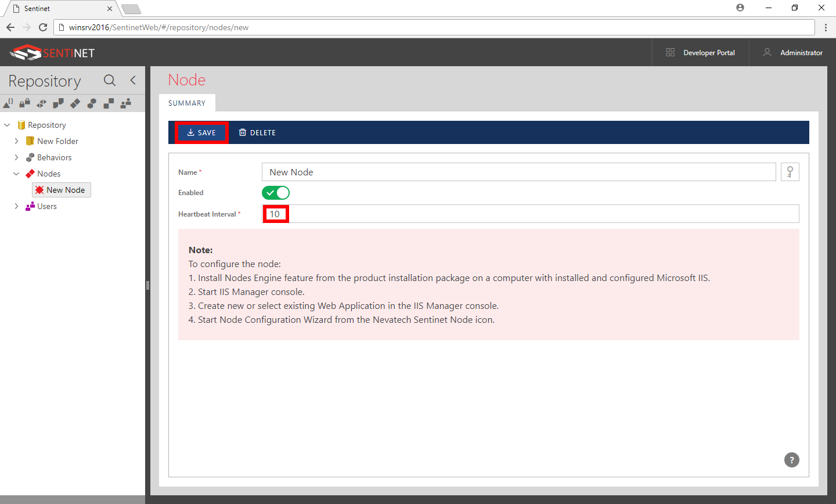Screen dimensions: 836x504
Task: Click the users filter icon in repository toolbar
Action: (x=125, y=103)
